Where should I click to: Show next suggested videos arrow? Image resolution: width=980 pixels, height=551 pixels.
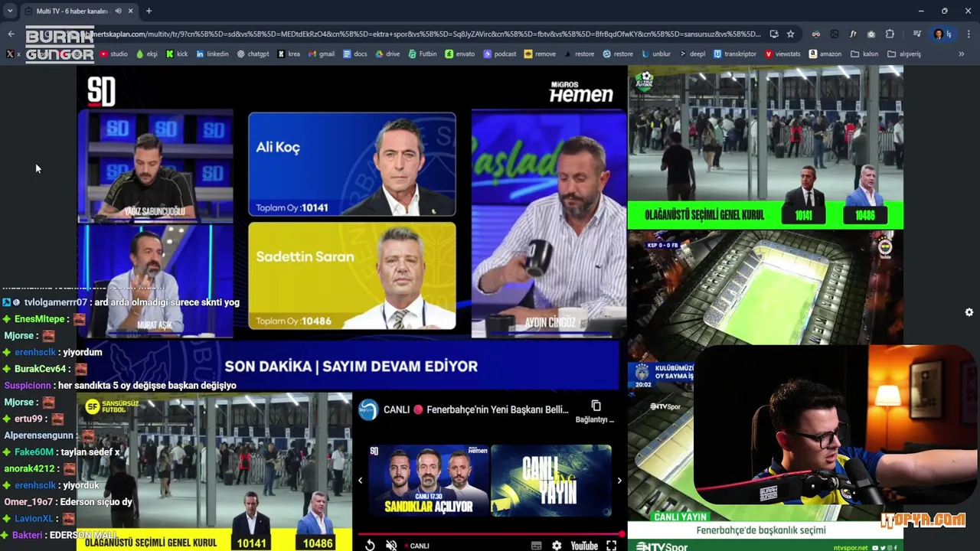coord(619,481)
